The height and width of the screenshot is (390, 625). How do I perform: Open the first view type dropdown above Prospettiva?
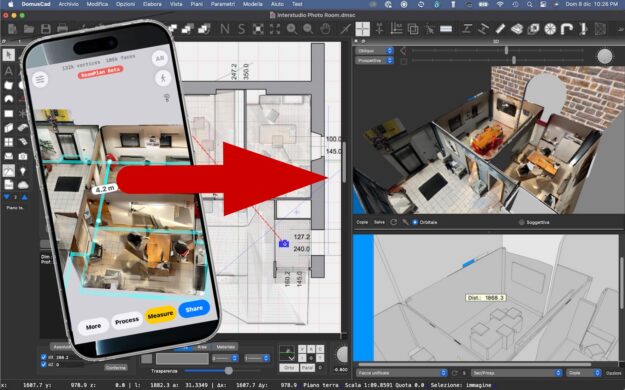pyautogui.click(x=374, y=51)
